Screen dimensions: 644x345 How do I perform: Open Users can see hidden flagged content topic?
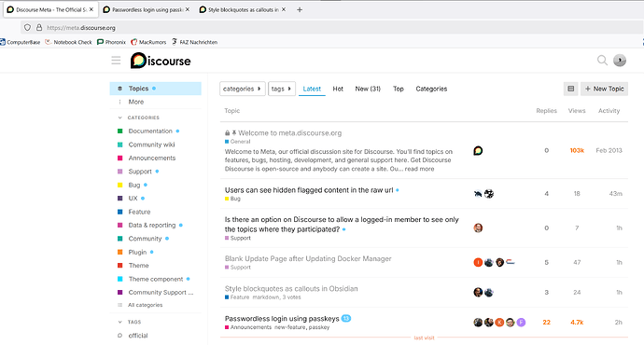(x=309, y=190)
